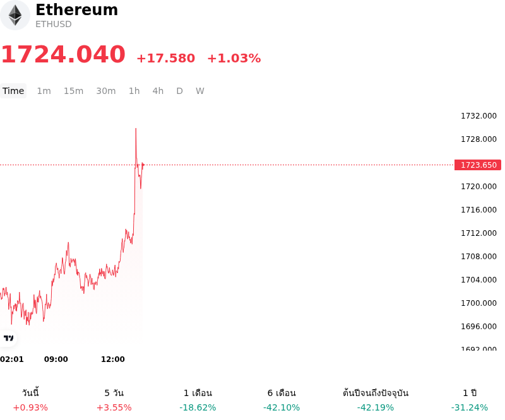Select the 1 ปี -31.24% range

[470, 400]
